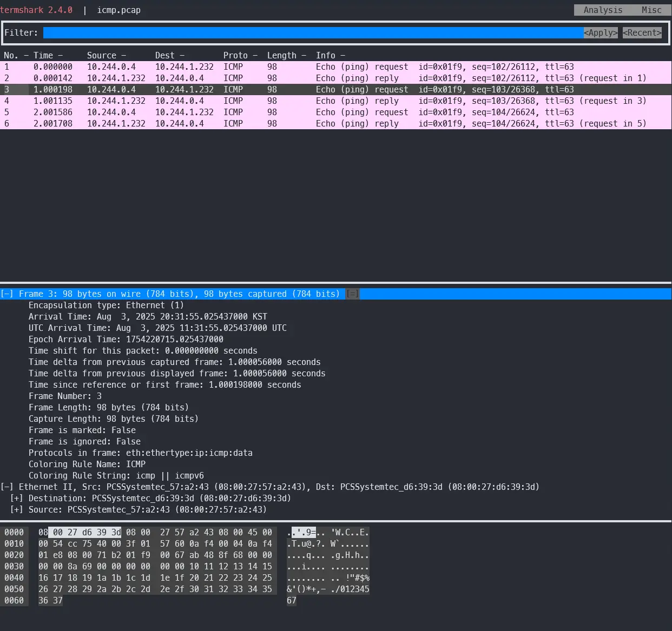Viewport: 672px width, 631px height.
Task: Click the highlighted hex bytes '00 27 d6 39 3d'
Action: click(x=84, y=532)
